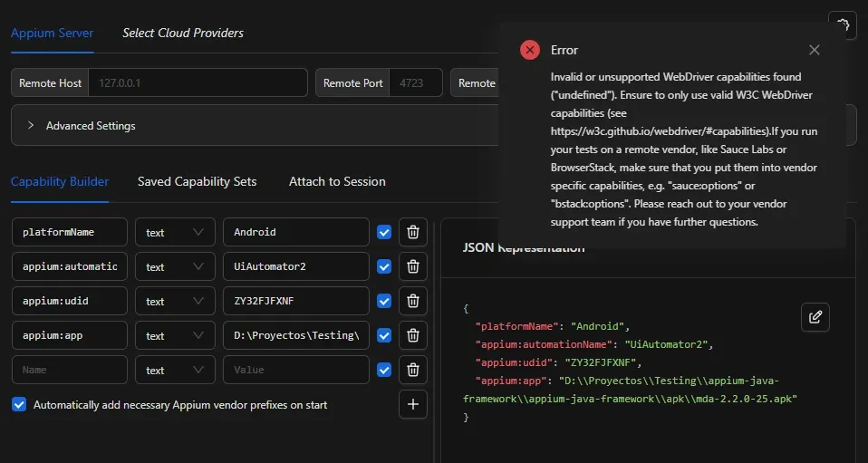Image resolution: width=868 pixels, height=463 pixels.
Task: Delete the appium:automationName capability row
Action: click(413, 266)
